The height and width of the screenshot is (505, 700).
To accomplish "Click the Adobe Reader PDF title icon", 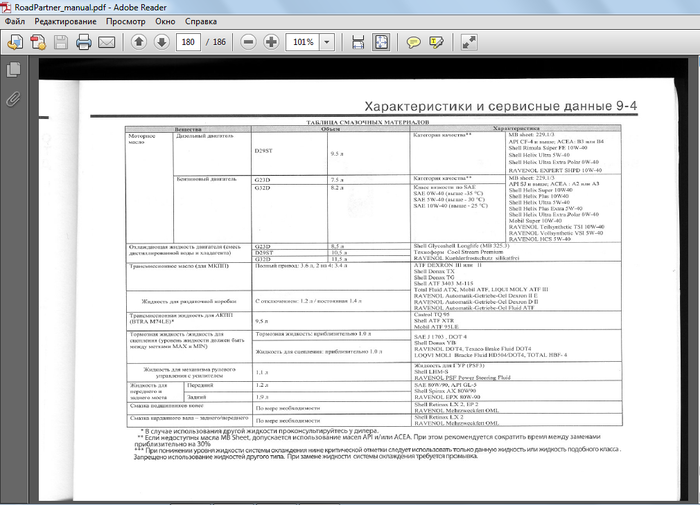I will point(6,7).
